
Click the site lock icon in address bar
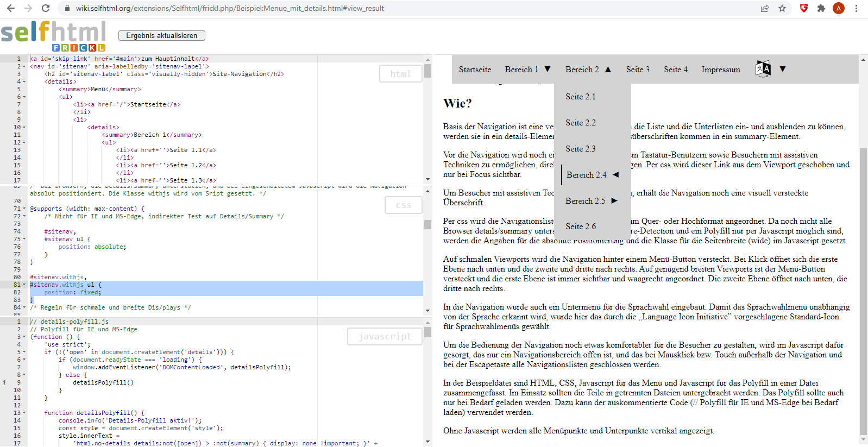67,8
